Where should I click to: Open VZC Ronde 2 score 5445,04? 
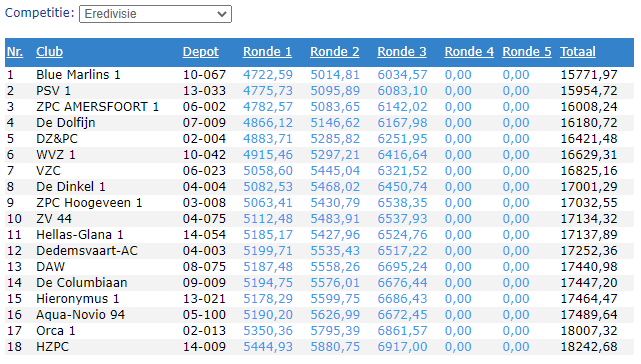coord(335,171)
